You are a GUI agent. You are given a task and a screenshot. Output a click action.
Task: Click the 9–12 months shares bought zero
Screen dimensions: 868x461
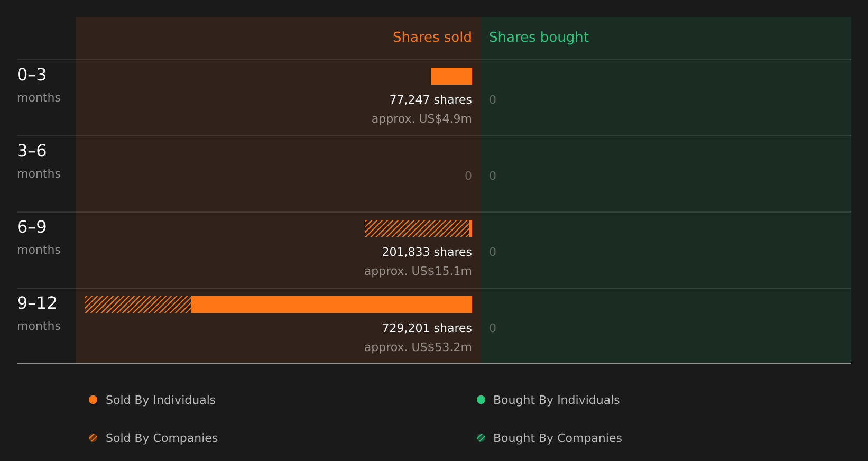point(493,328)
